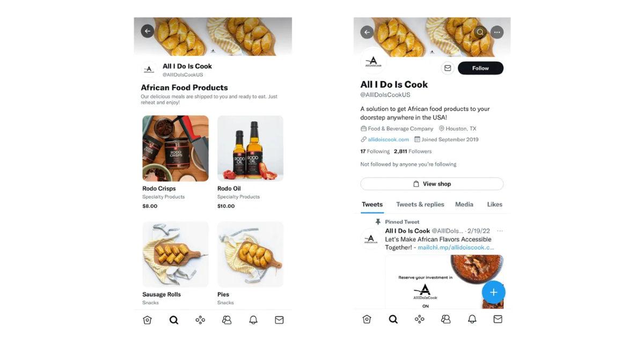This screenshot has height=362, width=644.
Task: Select the Likes tab
Action: pos(494,204)
